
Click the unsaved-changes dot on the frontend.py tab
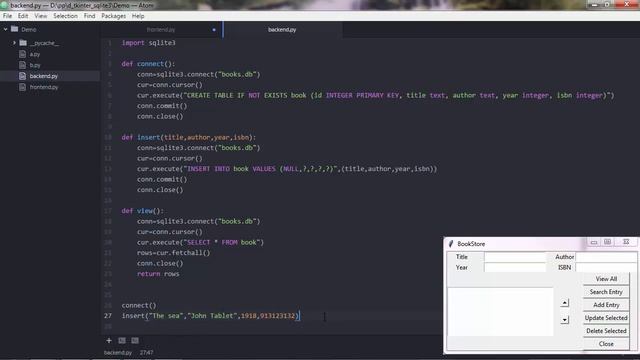pyautogui.click(x=214, y=30)
